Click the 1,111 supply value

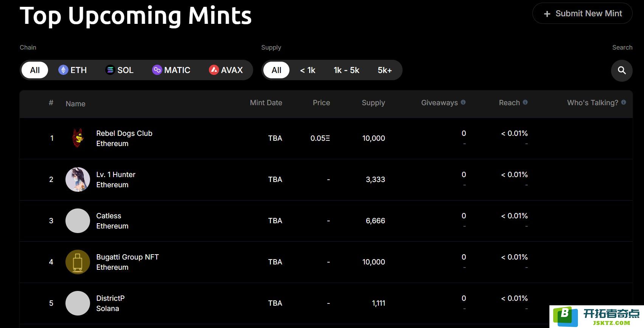point(378,303)
